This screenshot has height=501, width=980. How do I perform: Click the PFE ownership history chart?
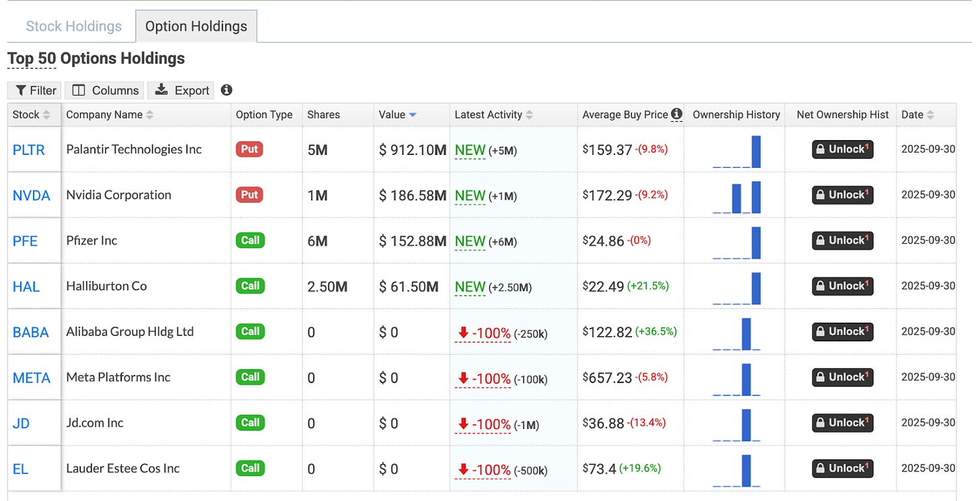[736, 242]
